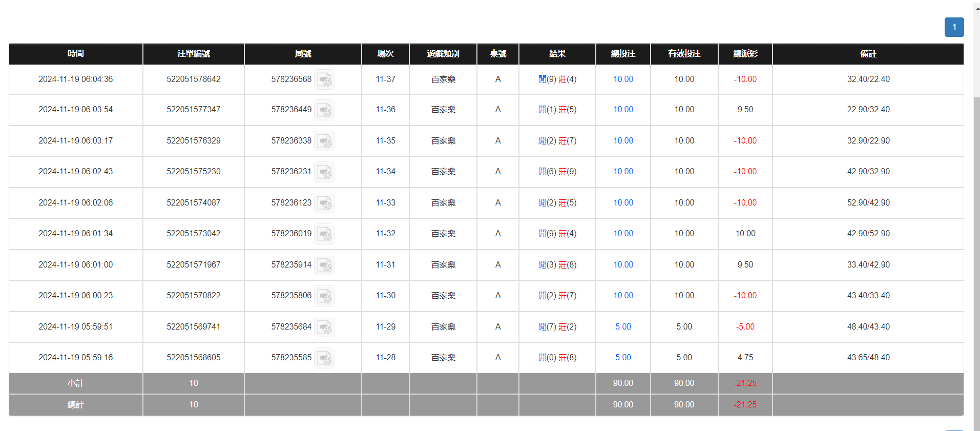Click replay icon beside round 578236338
The width and height of the screenshot is (980, 431).
(x=324, y=141)
